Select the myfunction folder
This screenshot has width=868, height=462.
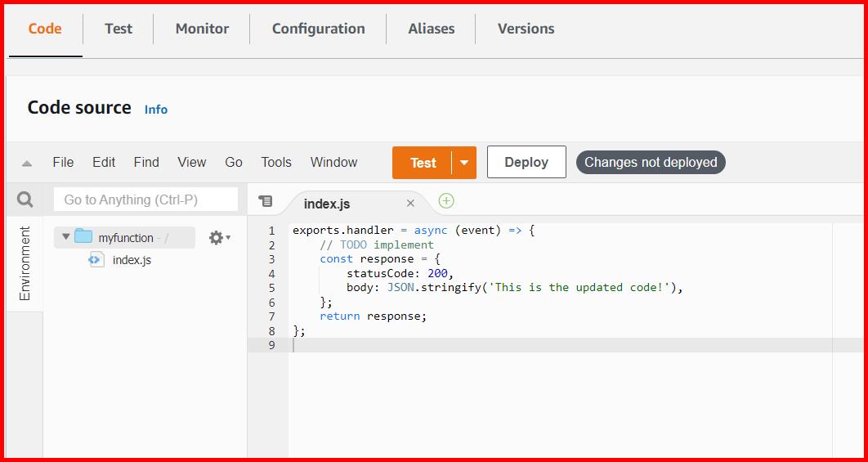click(124, 238)
